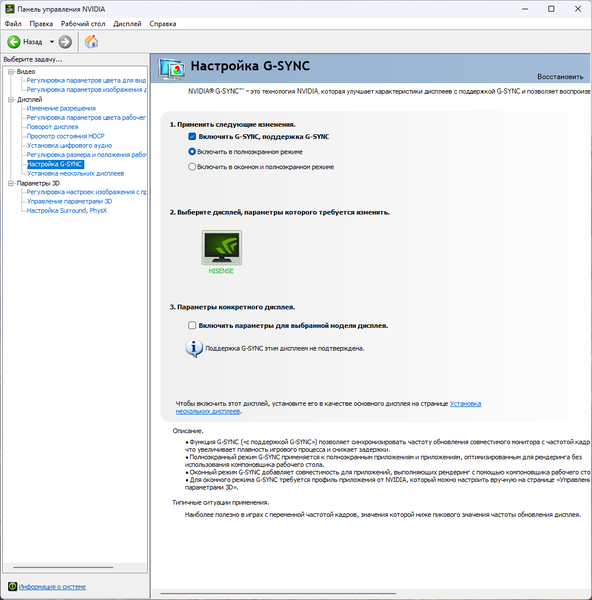
Task: Open Поворот дисплея task
Action: 52,127
